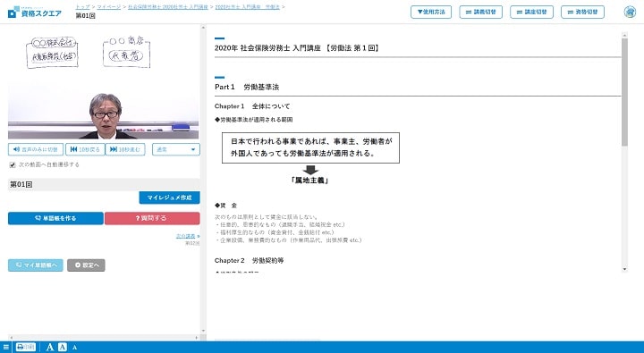Image resolution: width=644 pixels, height=353 pixels.
Task: Click Chapter 2 労働契約等 heading
Action: point(249,261)
